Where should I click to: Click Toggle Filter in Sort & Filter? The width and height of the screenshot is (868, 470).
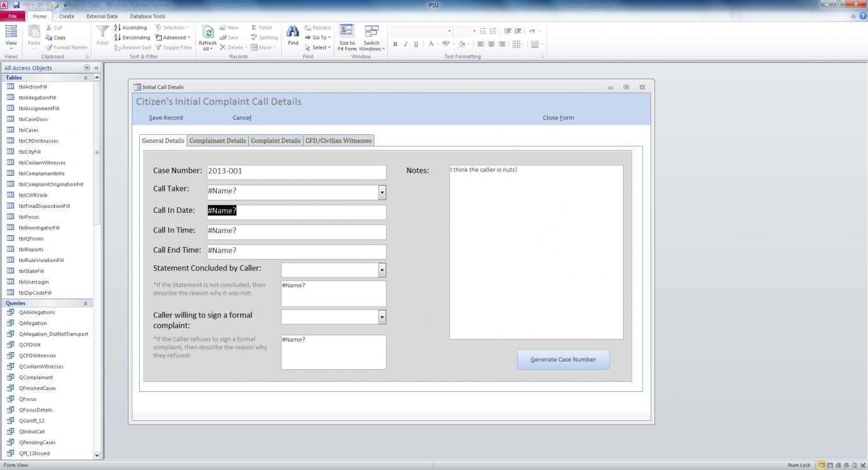click(173, 47)
